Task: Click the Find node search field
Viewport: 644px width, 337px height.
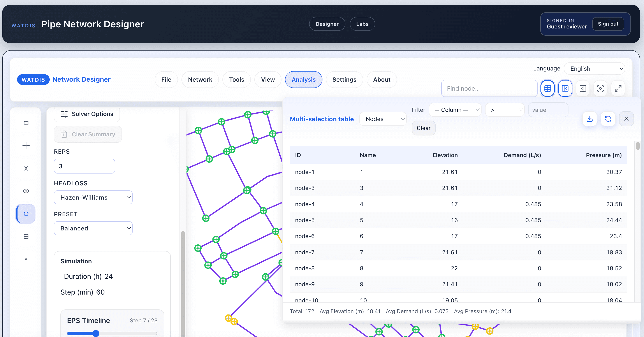Action: [x=489, y=88]
